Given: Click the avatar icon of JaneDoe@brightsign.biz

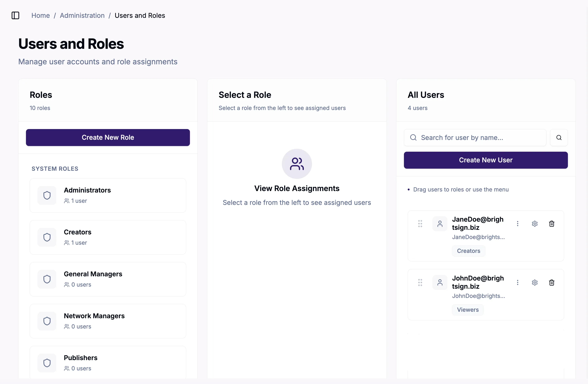Looking at the screenshot, I should pos(440,224).
